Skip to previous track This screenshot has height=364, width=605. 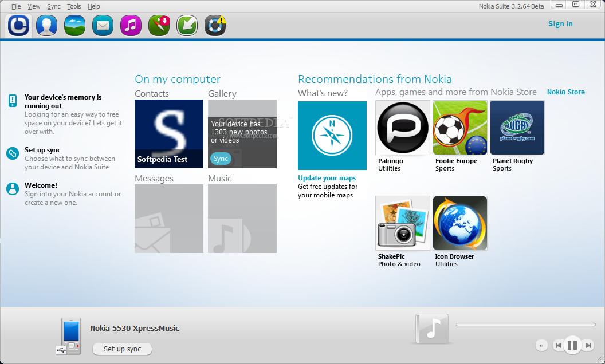pos(559,346)
